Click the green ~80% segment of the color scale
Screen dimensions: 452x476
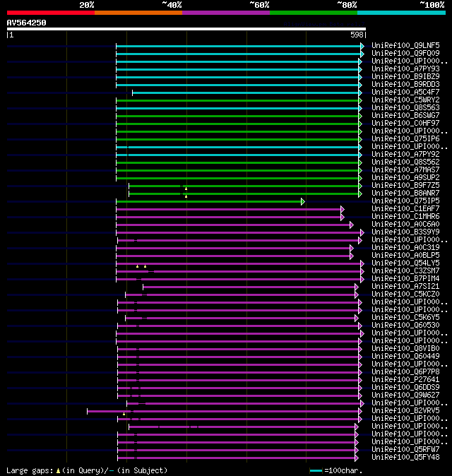click(x=314, y=13)
